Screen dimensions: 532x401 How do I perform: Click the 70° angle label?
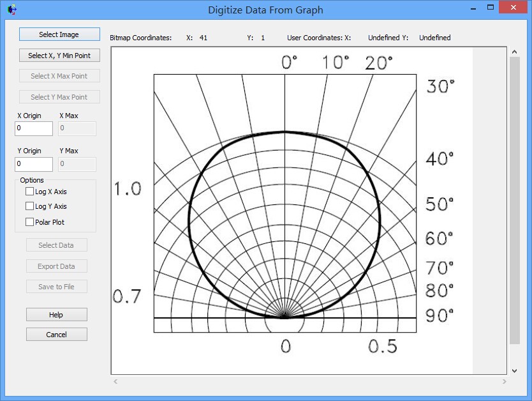440,268
